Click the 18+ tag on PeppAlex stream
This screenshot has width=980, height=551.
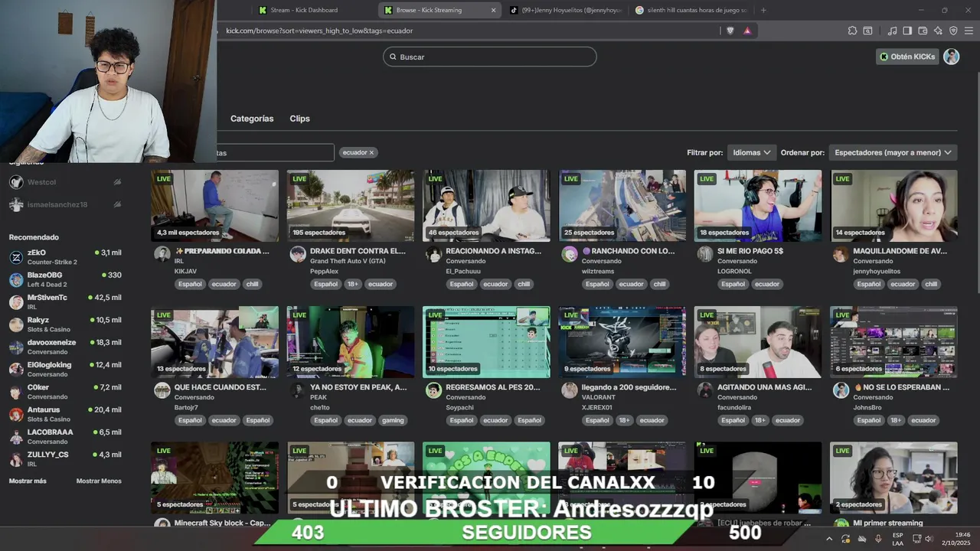pos(352,284)
